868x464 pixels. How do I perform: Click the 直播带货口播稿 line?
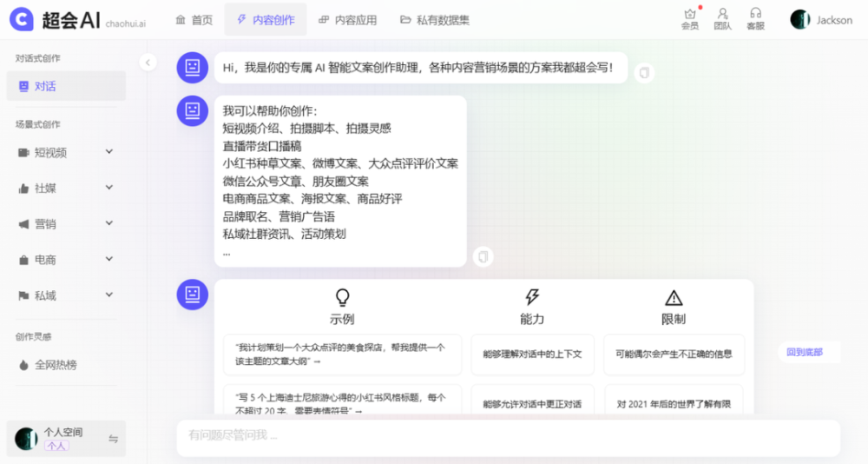click(x=262, y=146)
